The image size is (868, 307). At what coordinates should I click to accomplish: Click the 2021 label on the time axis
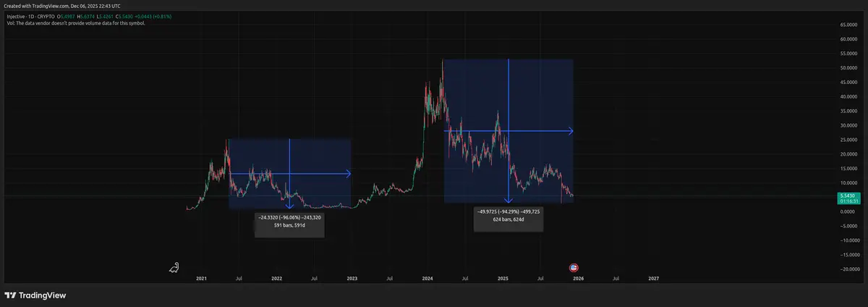click(x=202, y=278)
